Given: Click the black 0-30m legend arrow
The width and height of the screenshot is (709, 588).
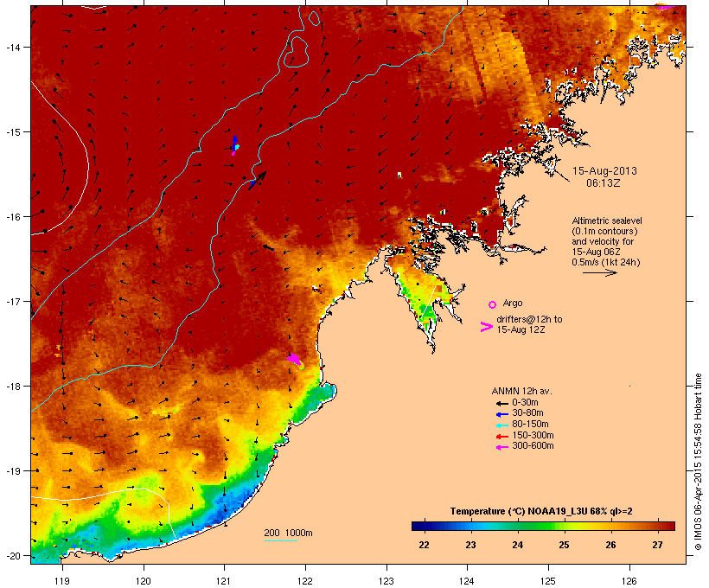Looking at the screenshot, I should (501, 403).
